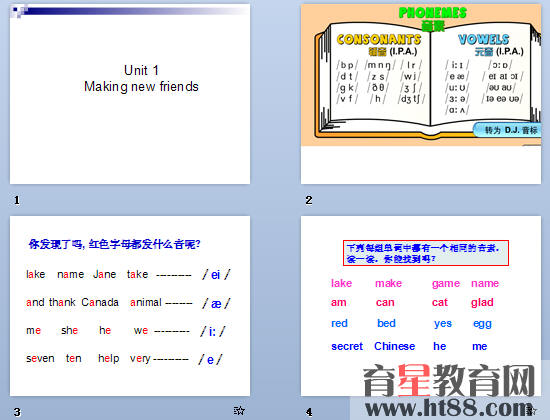Click the word Chinese on slide 4
The image size is (550, 420).
395,346
